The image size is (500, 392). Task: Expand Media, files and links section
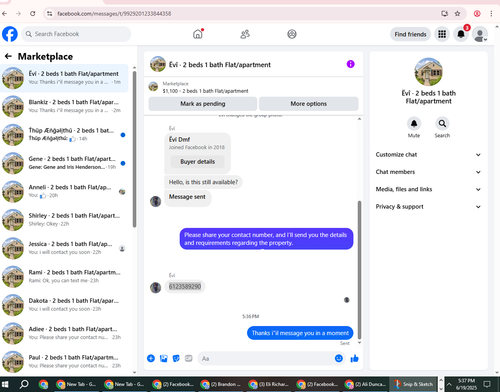[428, 189]
